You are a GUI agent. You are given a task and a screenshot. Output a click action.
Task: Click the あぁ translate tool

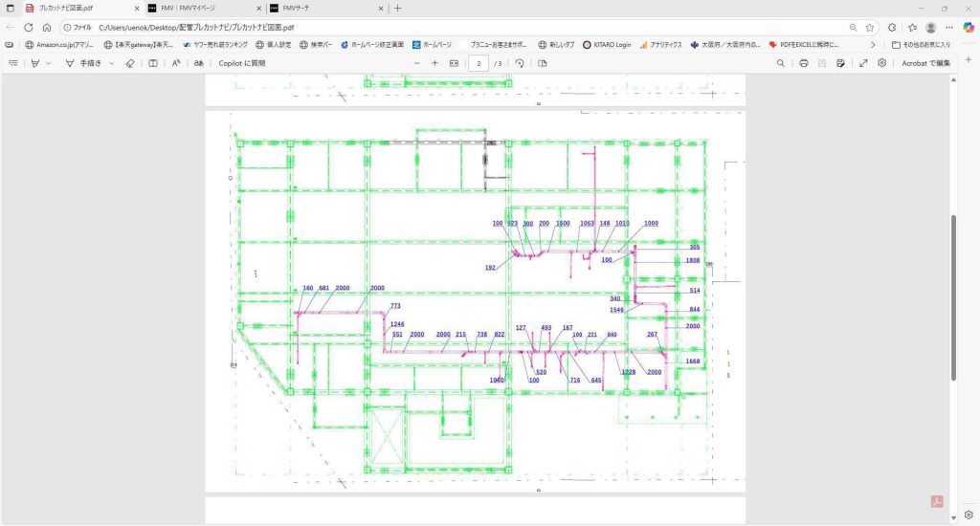pos(199,63)
